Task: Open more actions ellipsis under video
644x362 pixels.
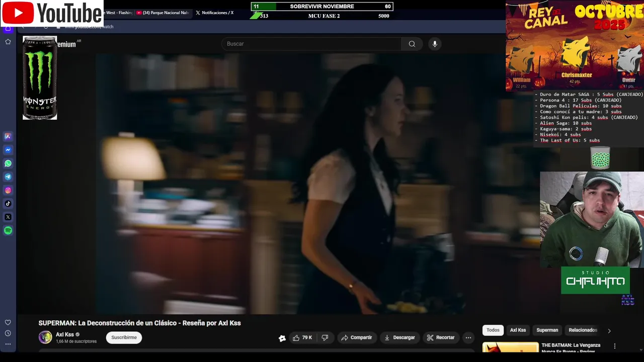Action: [468, 338]
